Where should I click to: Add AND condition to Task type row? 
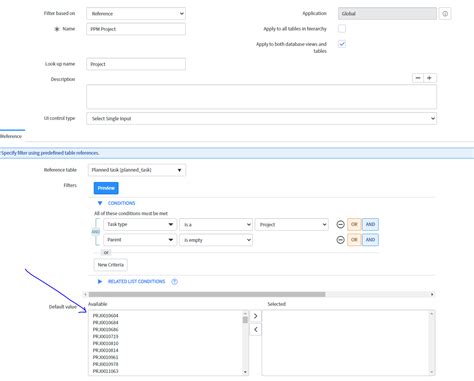click(x=370, y=224)
